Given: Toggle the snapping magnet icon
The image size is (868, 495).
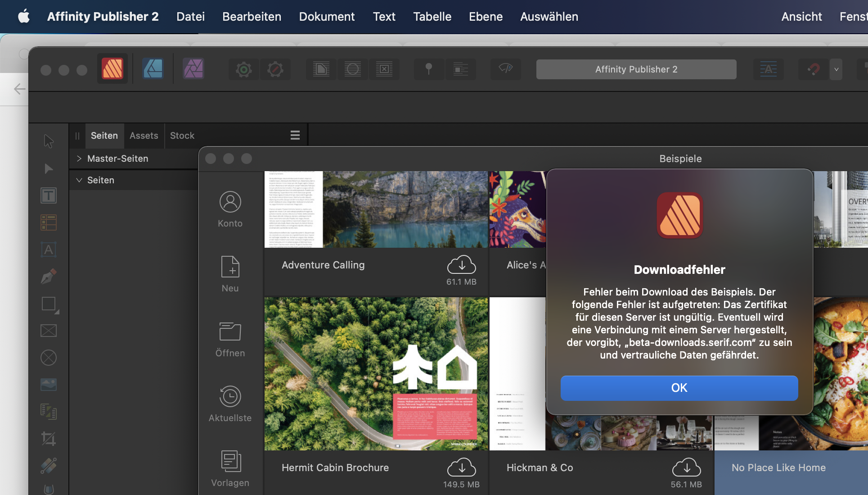Looking at the screenshot, I should point(813,69).
